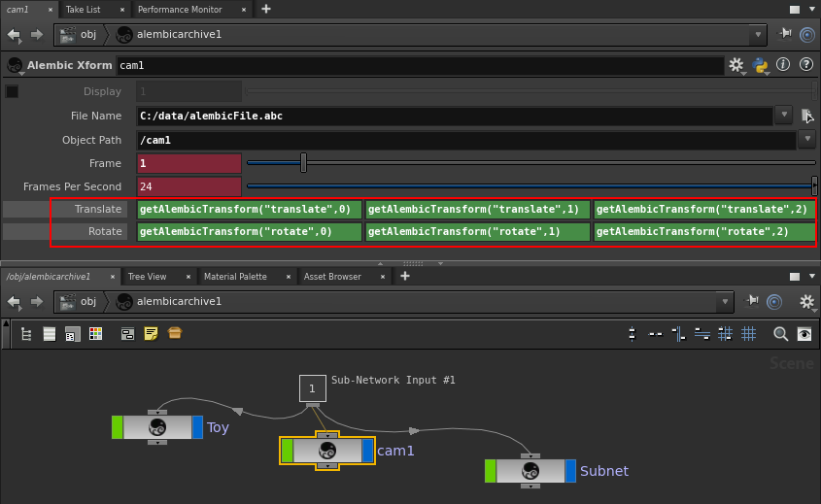Show node info with the info icon
Screen dimensions: 821x504
(783, 64)
